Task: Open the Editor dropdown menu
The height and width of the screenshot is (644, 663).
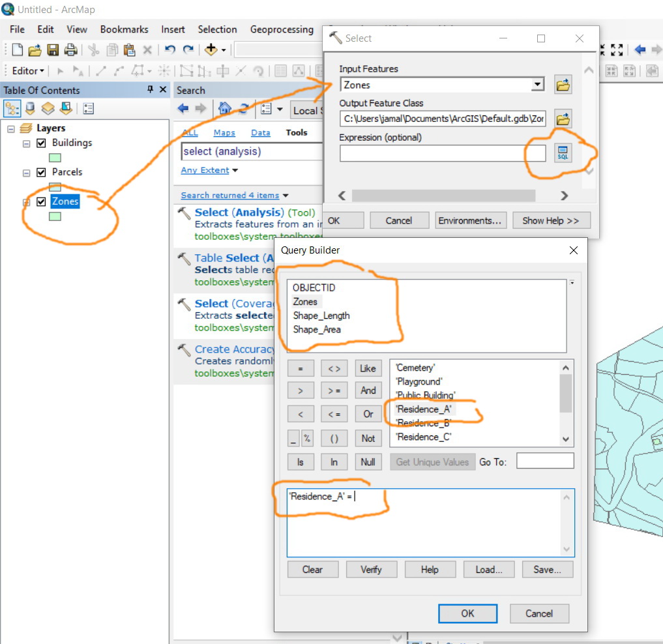Action: tap(28, 70)
